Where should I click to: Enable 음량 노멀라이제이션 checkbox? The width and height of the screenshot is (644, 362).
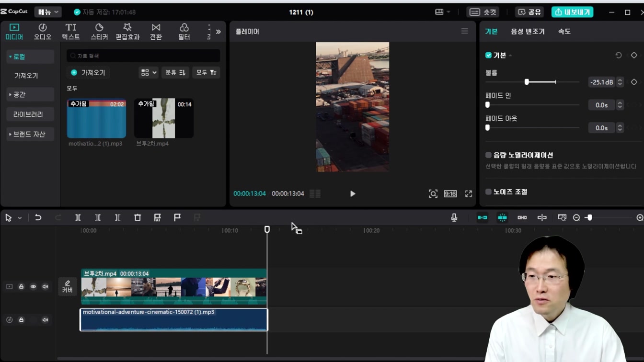click(x=488, y=155)
